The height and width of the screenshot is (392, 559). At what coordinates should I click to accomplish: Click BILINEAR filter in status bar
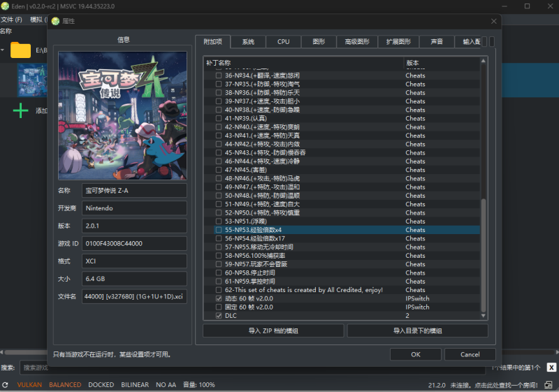(x=135, y=385)
